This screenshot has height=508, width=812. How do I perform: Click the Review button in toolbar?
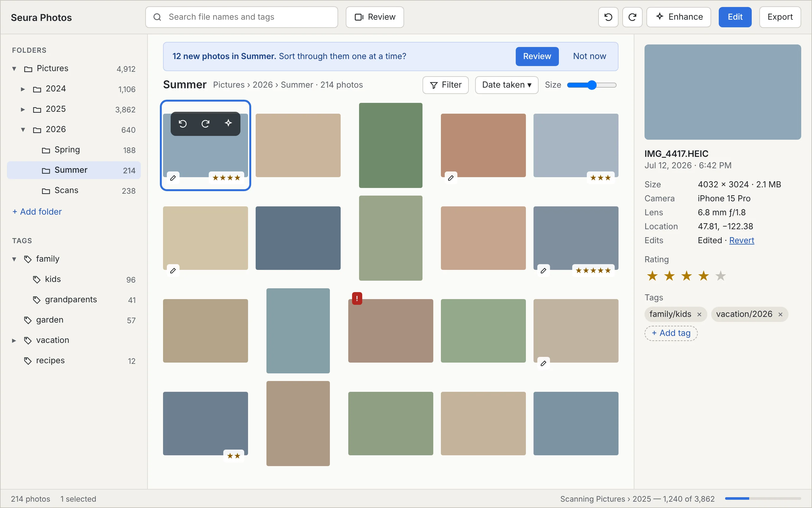(375, 17)
